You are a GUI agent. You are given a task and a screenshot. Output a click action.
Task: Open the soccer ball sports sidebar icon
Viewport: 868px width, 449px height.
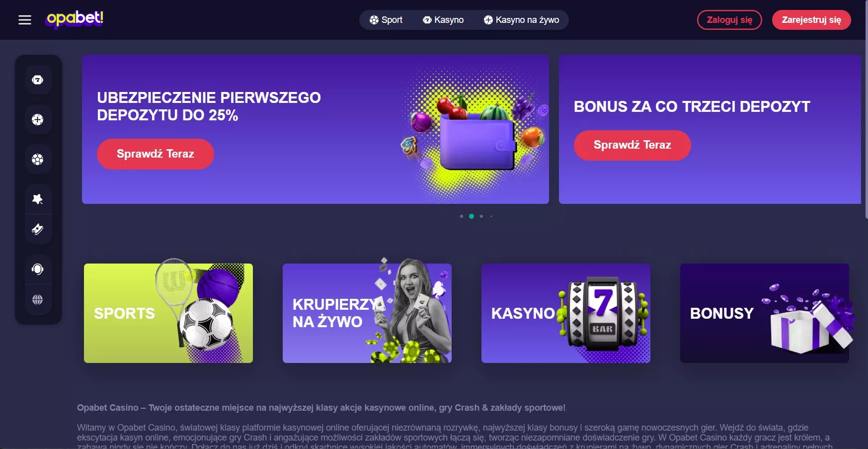(x=38, y=159)
